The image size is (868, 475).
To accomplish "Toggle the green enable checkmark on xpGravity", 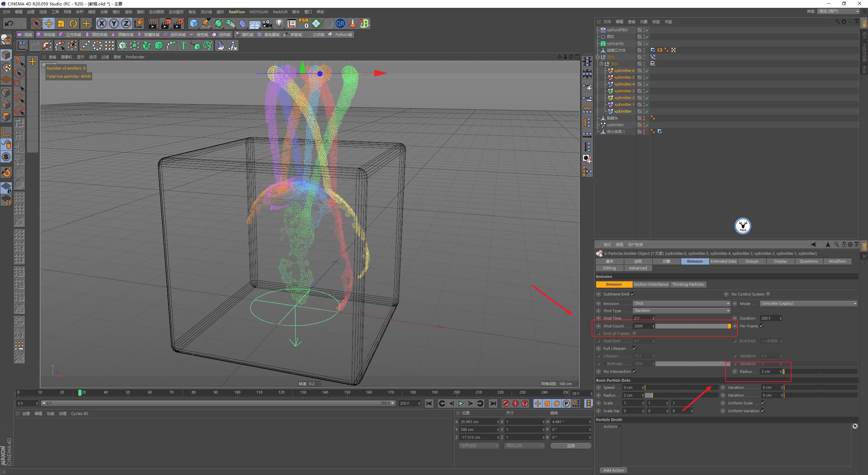I will coord(647,43).
